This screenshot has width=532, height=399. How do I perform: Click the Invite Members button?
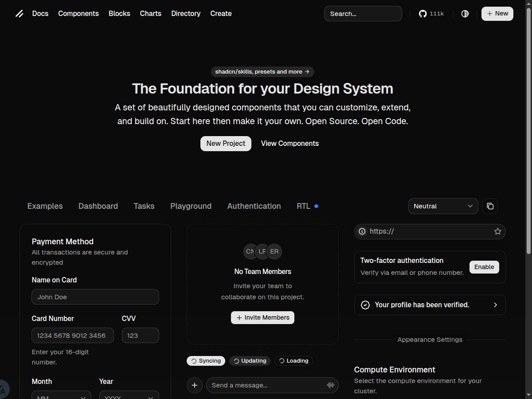coord(262,317)
